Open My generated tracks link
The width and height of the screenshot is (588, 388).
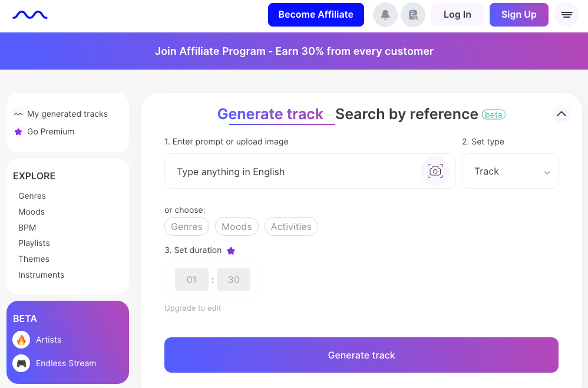pyautogui.click(x=67, y=114)
